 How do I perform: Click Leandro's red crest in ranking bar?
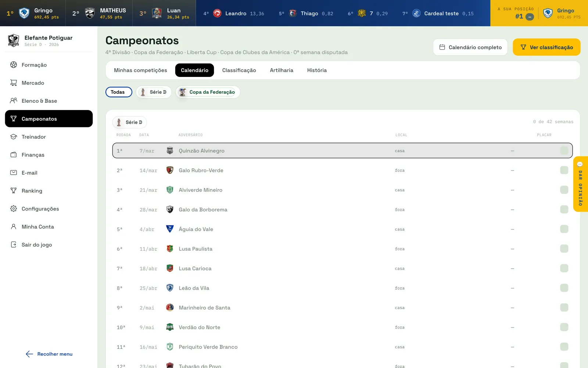tap(217, 14)
